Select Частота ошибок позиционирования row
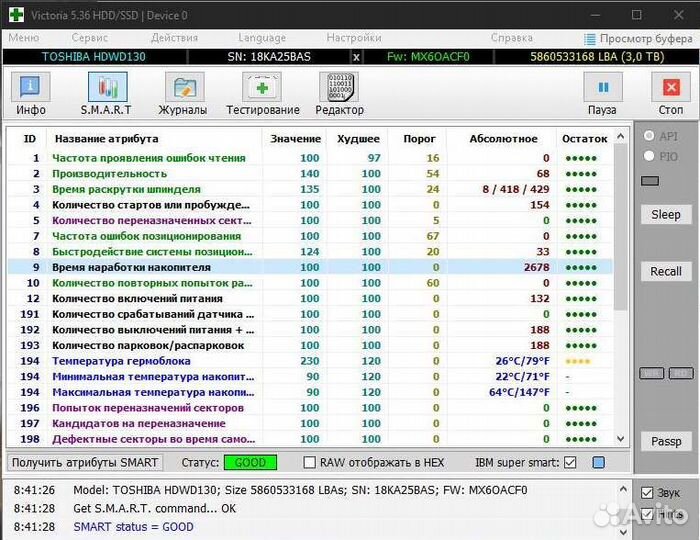 pos(310,236)
